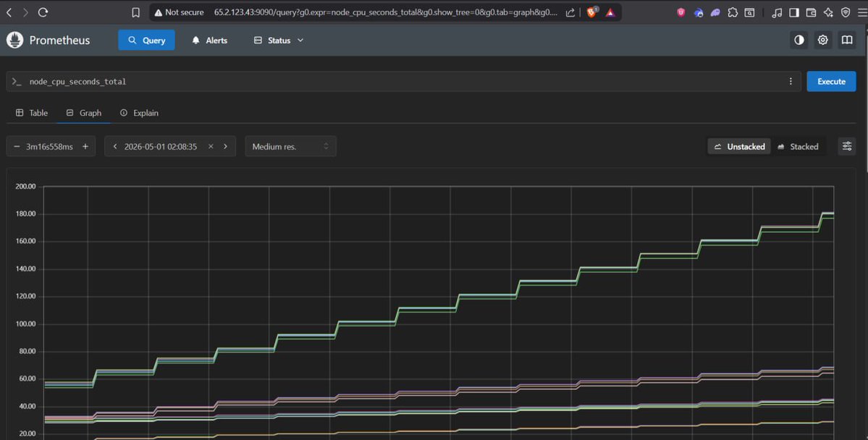The height and width of the screenshot is (440, 868).
Task: Open the Query page
Action: tap(146, 41)
